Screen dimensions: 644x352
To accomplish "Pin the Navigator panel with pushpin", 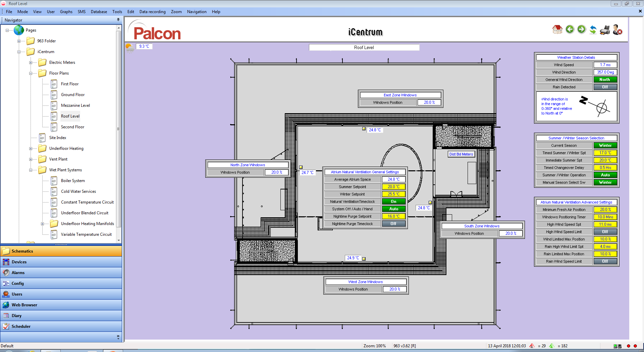I will click(118, 20).
